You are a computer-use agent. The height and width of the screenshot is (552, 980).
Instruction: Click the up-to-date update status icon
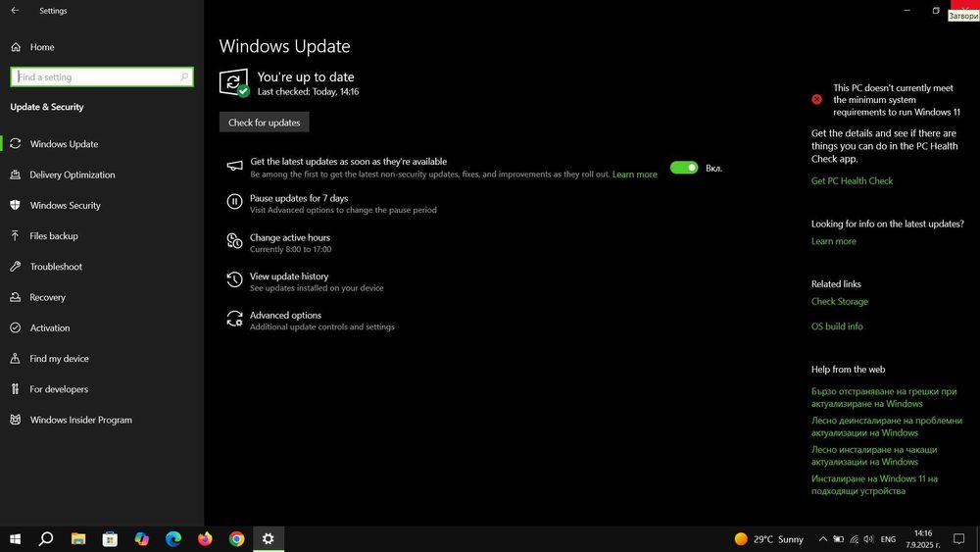tap(234, 82)
